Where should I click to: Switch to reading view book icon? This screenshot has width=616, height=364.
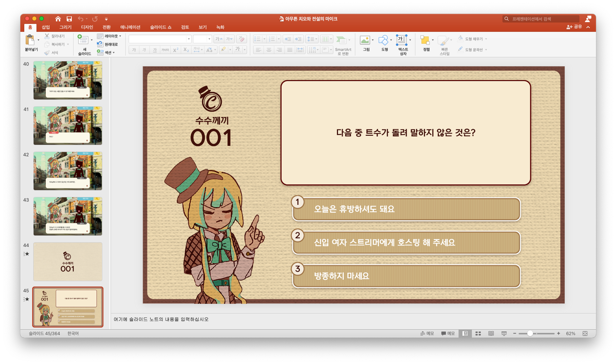click(491, 334)
